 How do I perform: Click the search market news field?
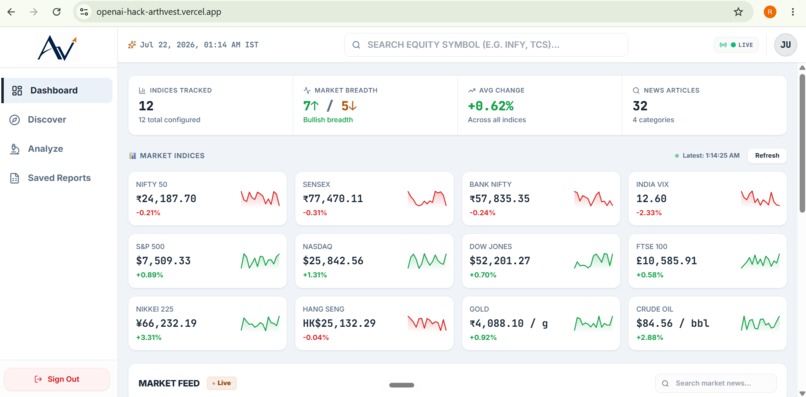[x=716, y=384]
